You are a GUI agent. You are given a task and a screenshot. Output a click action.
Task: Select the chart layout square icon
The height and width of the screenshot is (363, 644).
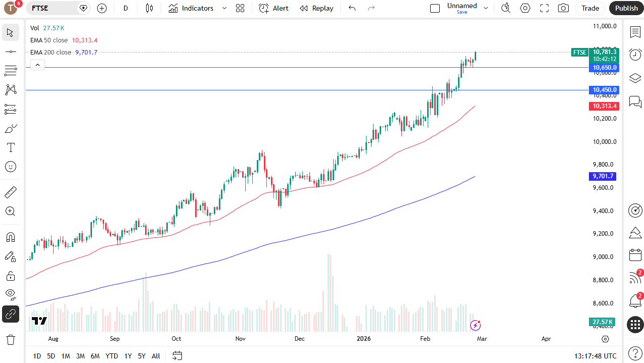pos(435,8)
